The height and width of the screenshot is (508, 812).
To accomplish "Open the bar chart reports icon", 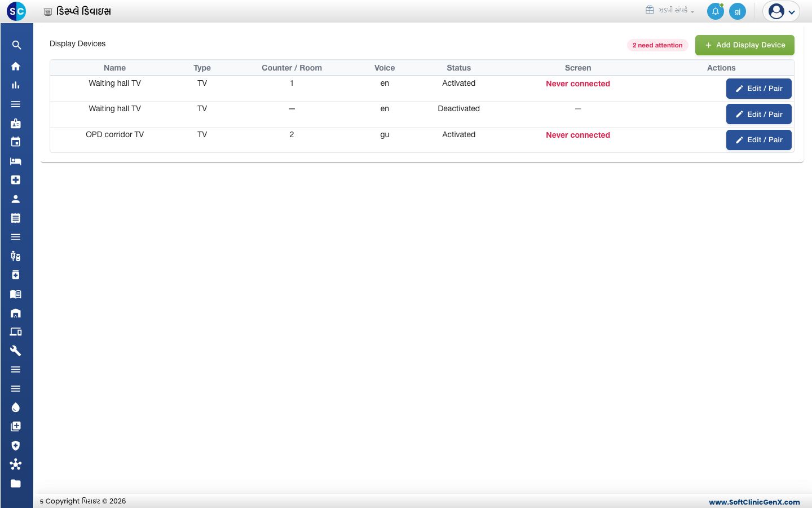I will coord(16,85).
